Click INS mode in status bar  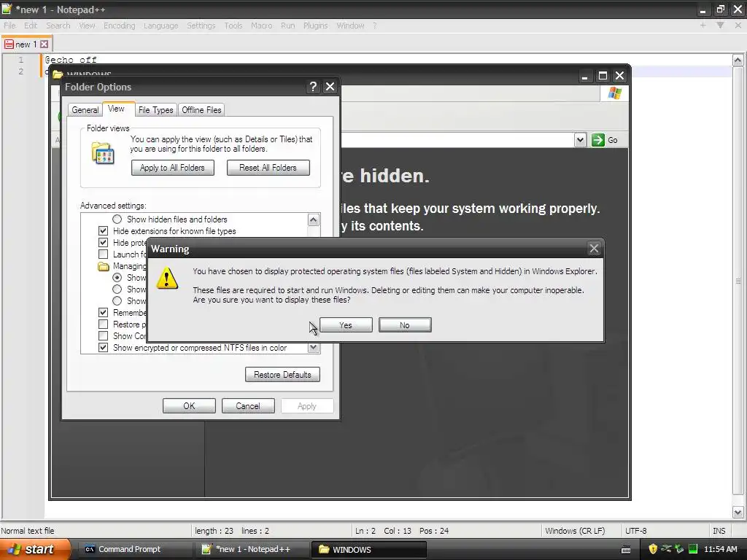719,531
